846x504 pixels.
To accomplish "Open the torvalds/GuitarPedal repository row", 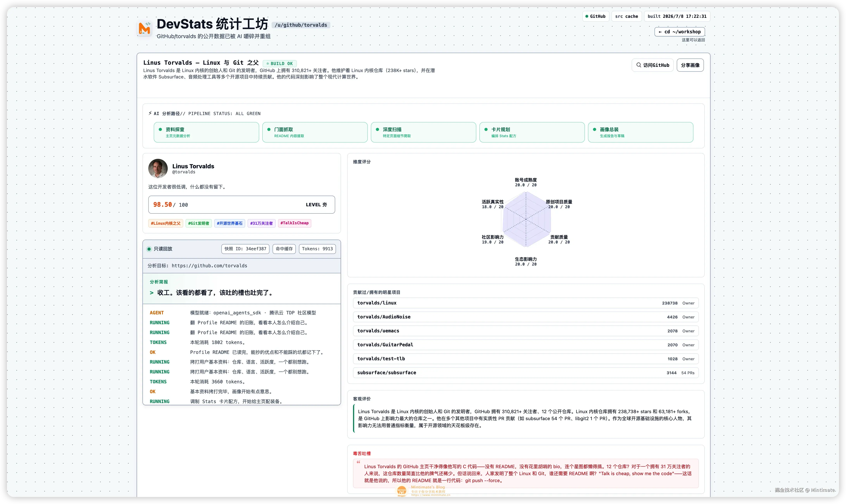I will (x=526, y=345).
